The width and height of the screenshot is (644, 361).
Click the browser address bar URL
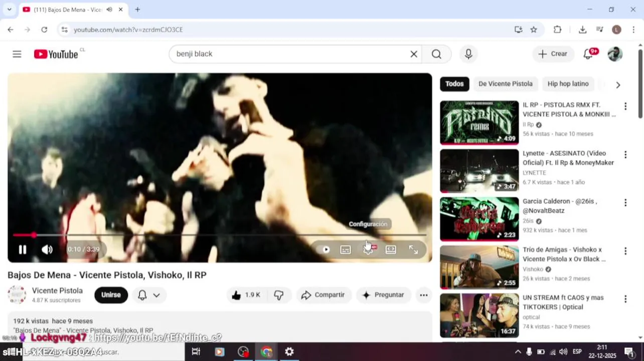coord(128,30)
